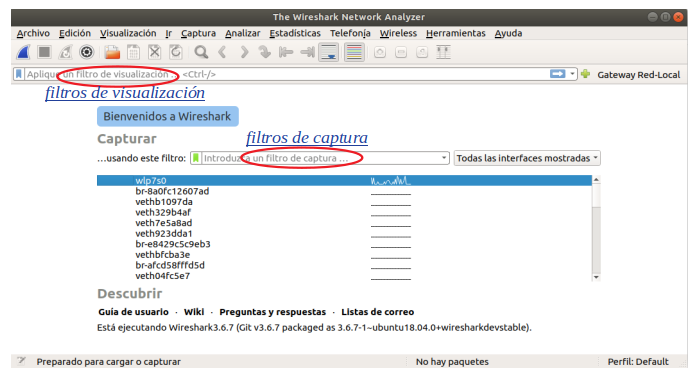The height and width of the screenshot is (375, 698).
Task: Restart the current capture icon
Action: click(65, 52)
